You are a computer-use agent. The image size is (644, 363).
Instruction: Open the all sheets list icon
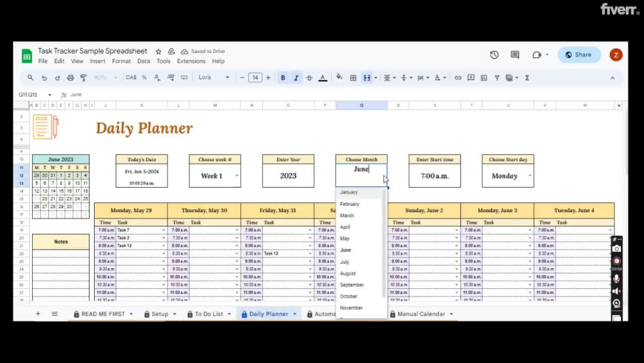pyautogui.click(x=55, y=314)
